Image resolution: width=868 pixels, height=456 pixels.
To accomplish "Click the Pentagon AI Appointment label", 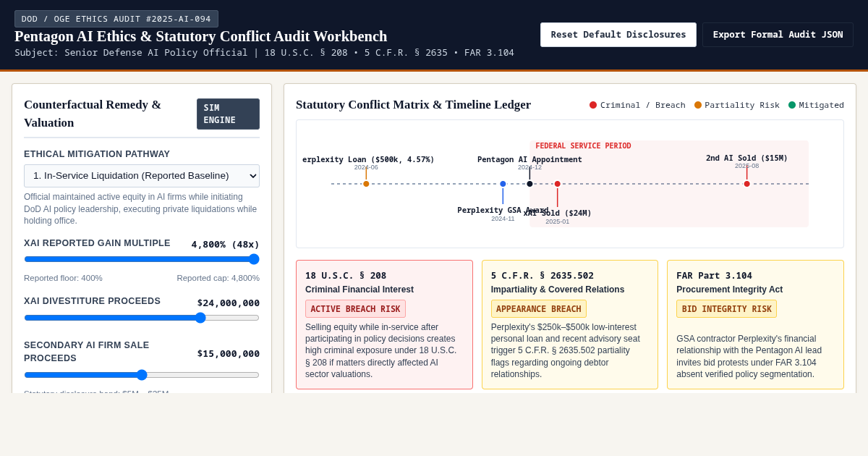I will click(x=529, y=159).
